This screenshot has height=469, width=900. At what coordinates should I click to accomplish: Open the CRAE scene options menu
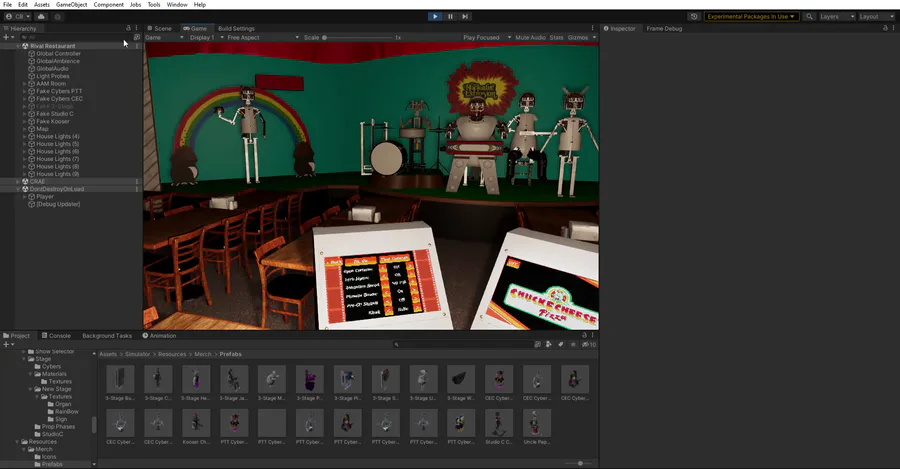[137, 181]
